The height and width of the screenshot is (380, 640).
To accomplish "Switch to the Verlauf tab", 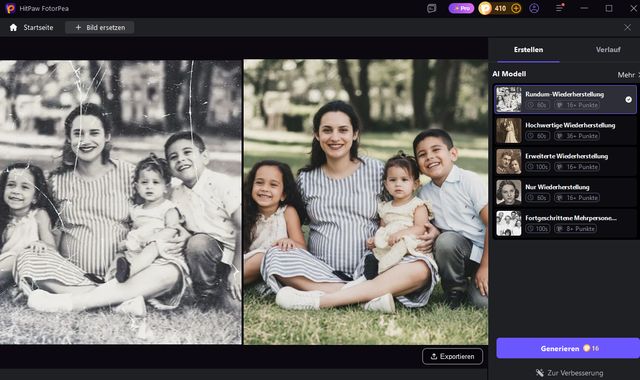I will click(x=608, y=49).
